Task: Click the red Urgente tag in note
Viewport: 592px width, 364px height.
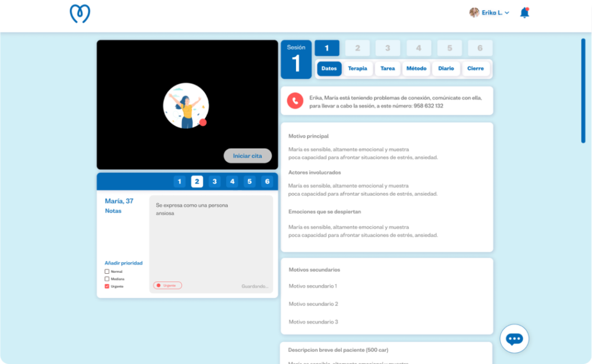Action: [x=167, y=285]
